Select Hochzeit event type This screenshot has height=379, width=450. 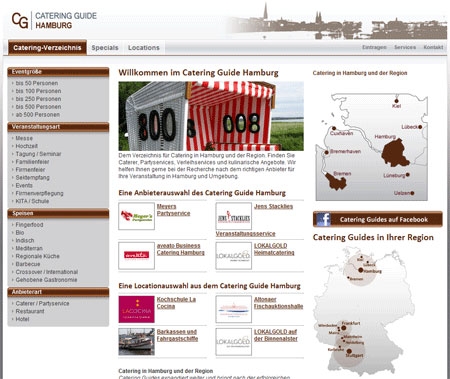[27, 146]
